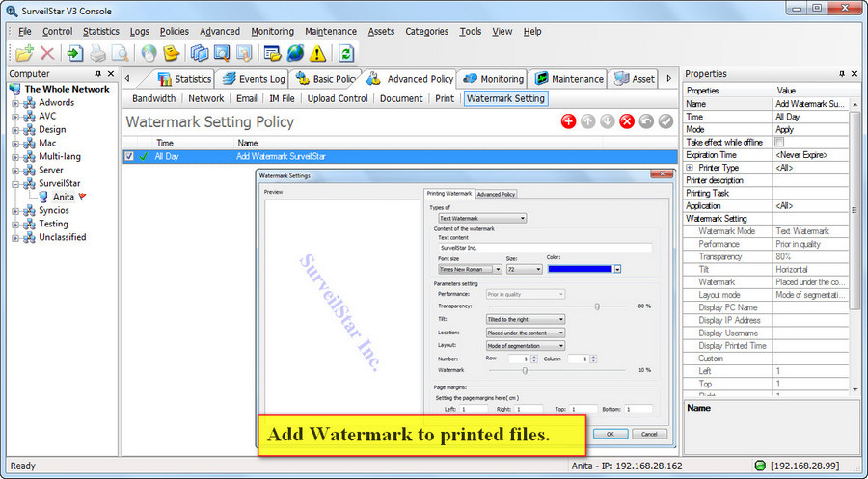Viewport: 868px width, 479px height.
Task: Collapse the SurveilStar group
Action: pyautogui.click(x=15, y=184)
